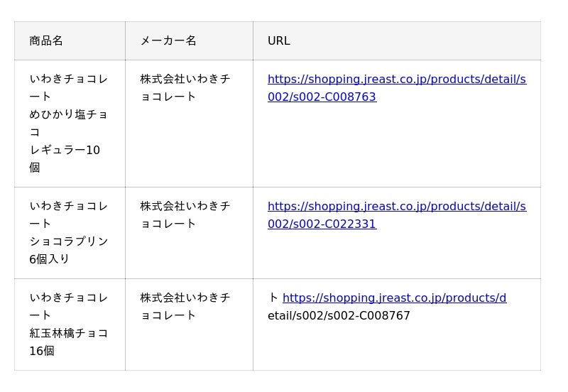This screenshot has width=568, height=392.
Task: Click いわきチョコレート text in the second product cell
Action: click(68, 207)
